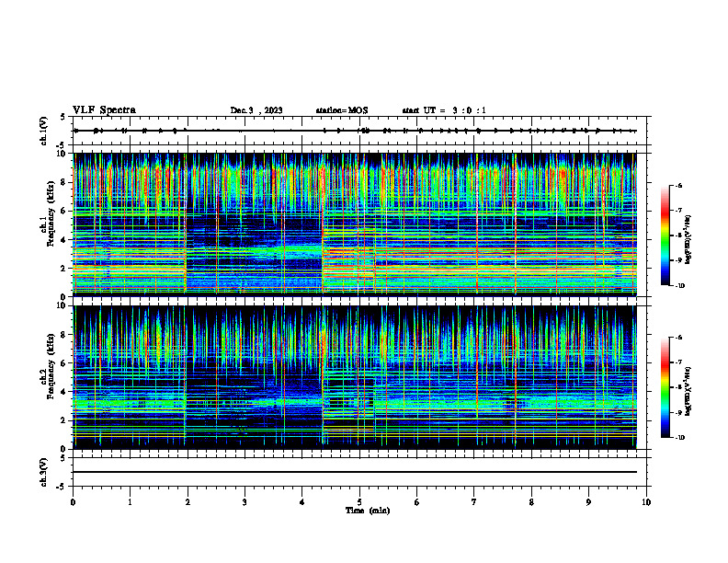
Task: Click the "VLF Spectra" plot title
Action: pos(104,110)
